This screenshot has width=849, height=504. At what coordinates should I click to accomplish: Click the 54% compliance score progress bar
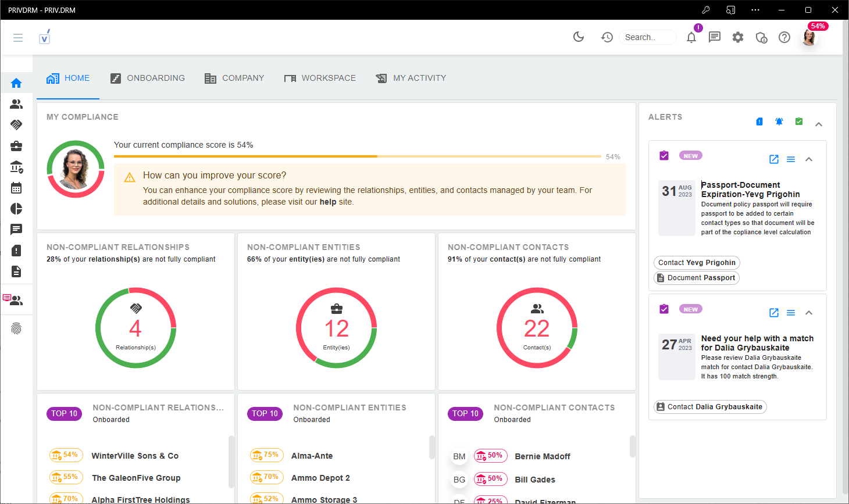click(x=358, y=156)
